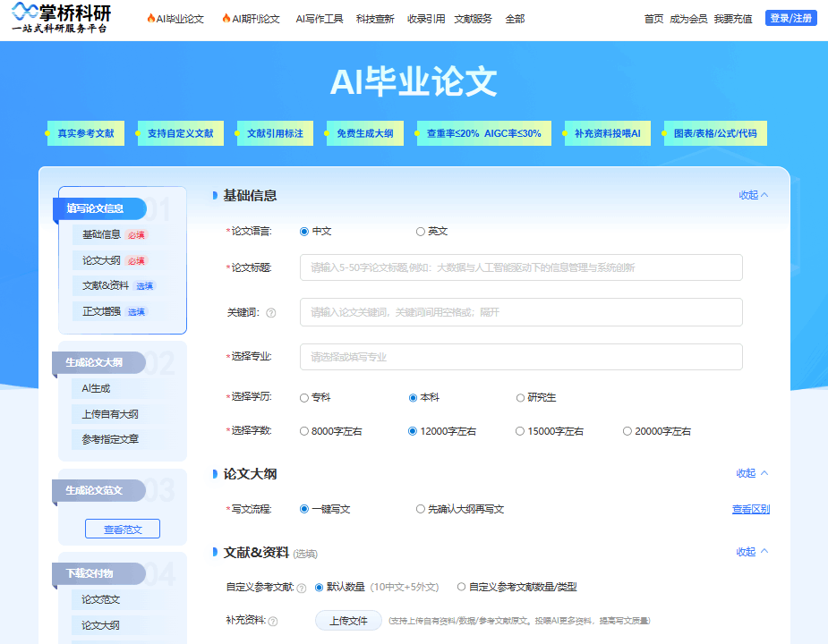Select 8000字左右 word count

pos(304,431)
